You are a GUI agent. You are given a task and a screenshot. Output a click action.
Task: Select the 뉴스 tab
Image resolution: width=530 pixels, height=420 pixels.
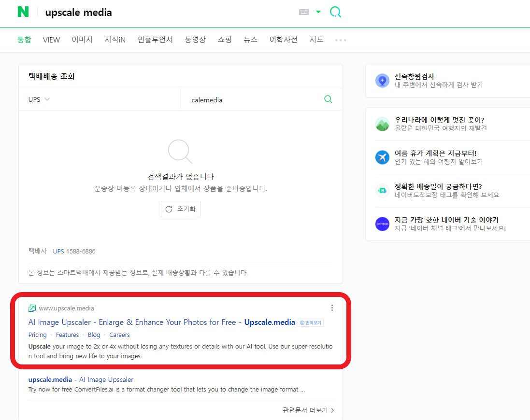(250, 40)
